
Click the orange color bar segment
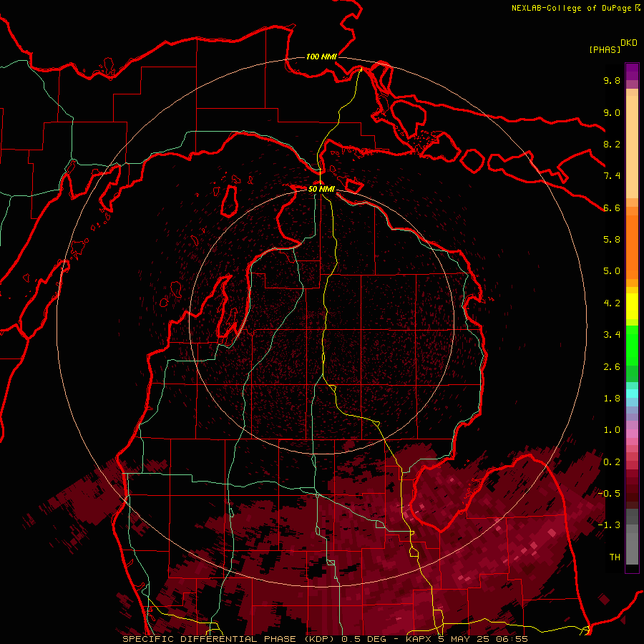632,248
